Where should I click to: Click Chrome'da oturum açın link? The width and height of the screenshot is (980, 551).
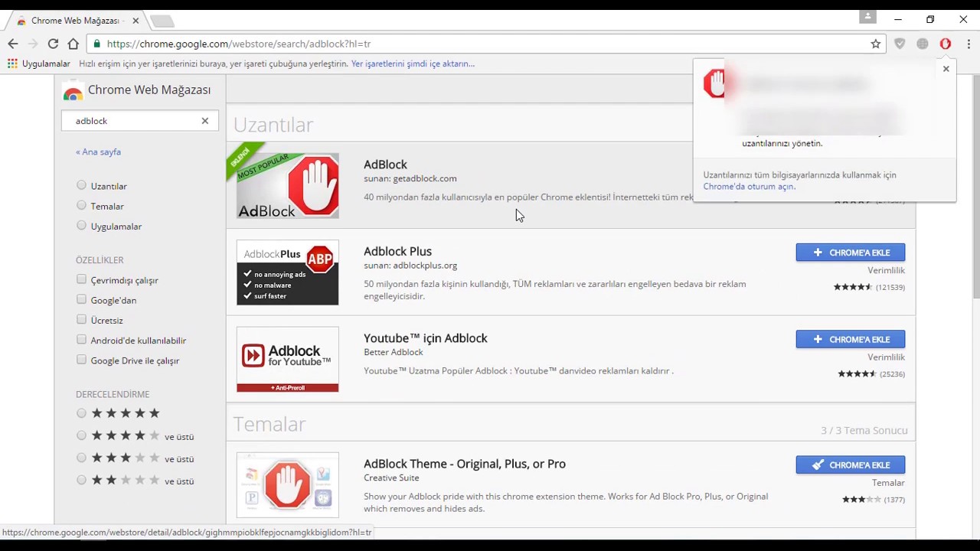pyautogui.click(x=748, y=187)
